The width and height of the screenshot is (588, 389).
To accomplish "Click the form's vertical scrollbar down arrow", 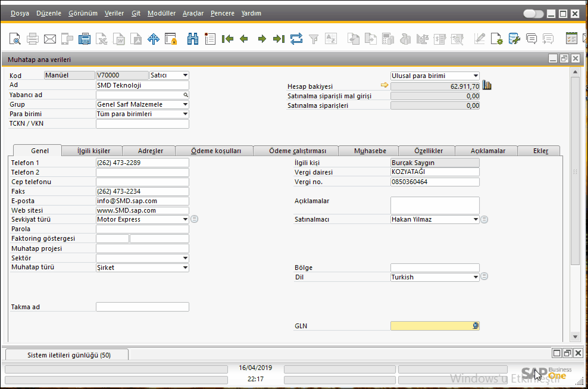I will coord(575,336).
